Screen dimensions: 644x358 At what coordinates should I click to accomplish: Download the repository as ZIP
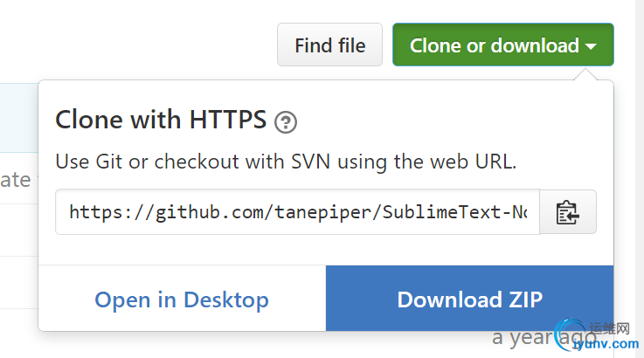470,299
